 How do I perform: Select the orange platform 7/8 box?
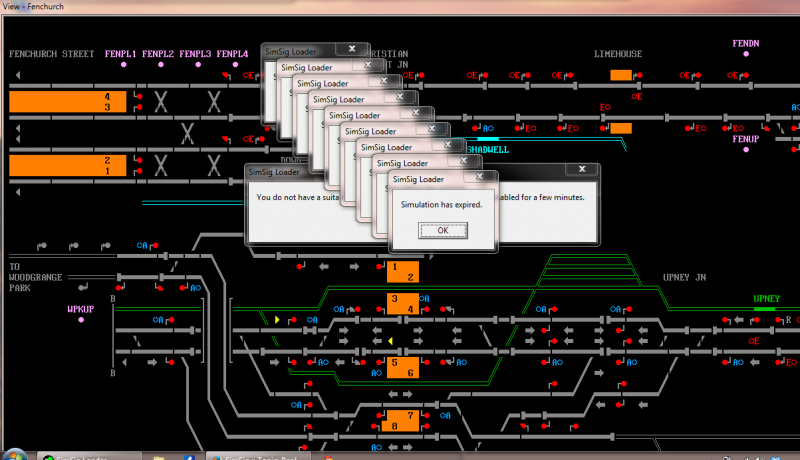401,421
